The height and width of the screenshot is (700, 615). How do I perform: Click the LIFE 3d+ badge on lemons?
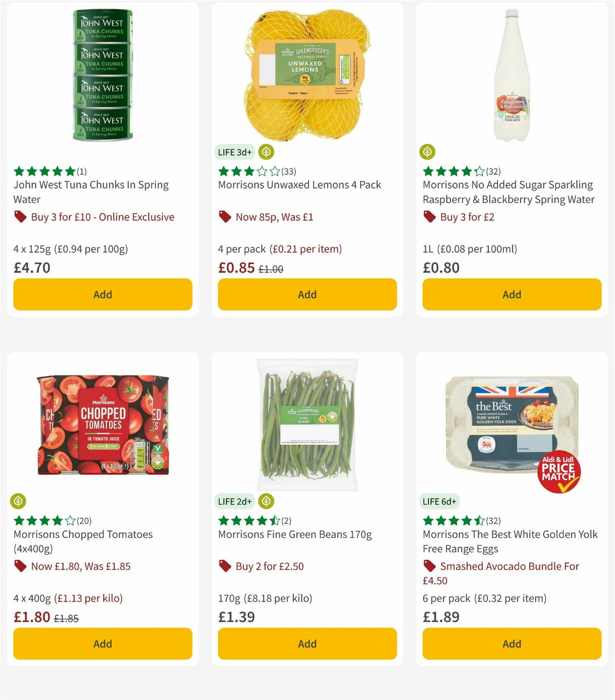(x=234, y=152)
